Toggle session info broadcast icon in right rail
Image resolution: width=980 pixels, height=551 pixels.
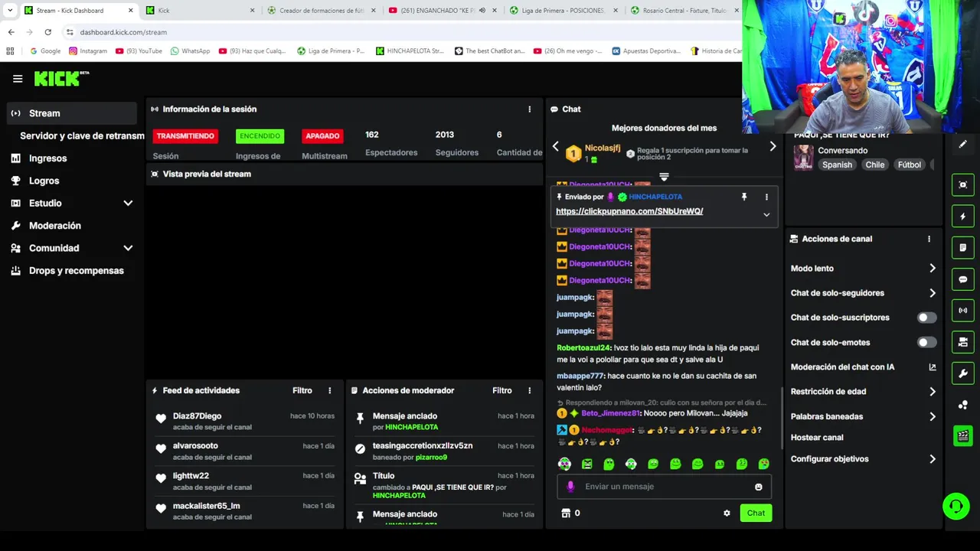pos(962,311)
